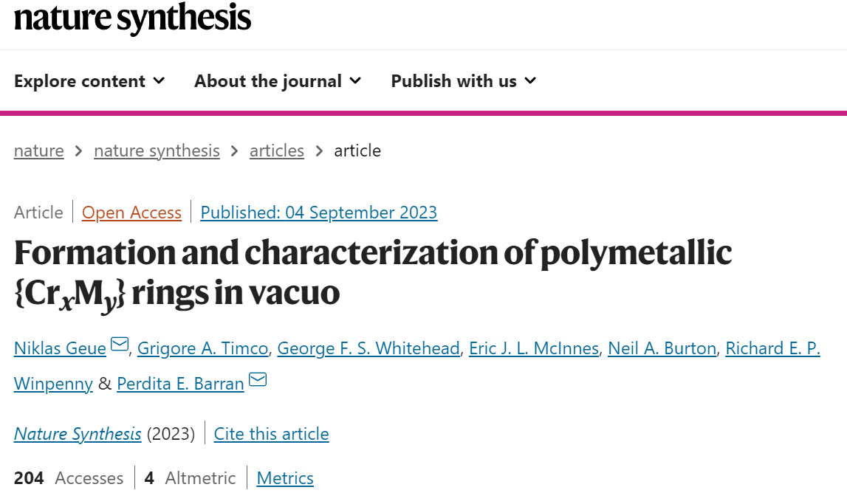Click the email envelope icon beside Niklas Geue

120,345
